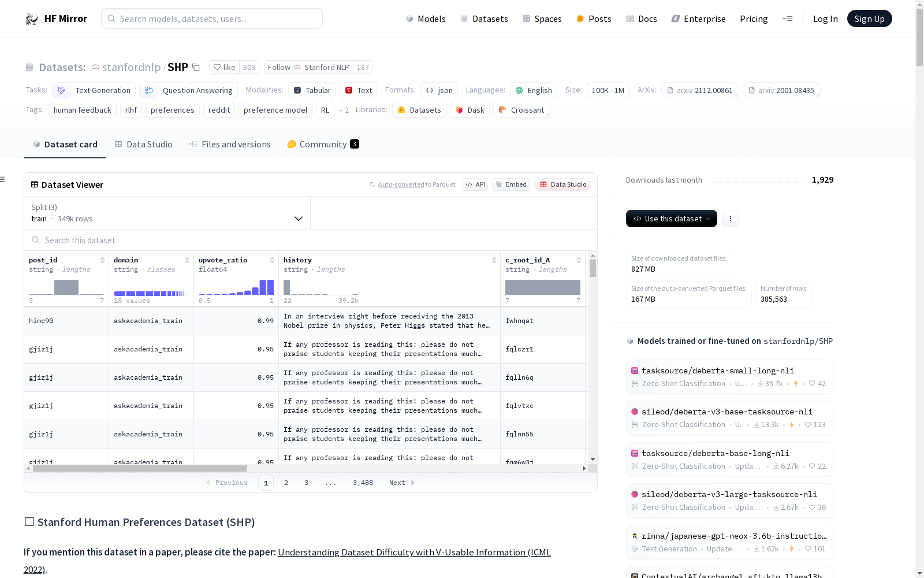Open the Files and versions tab

click(x=230, y=144)
